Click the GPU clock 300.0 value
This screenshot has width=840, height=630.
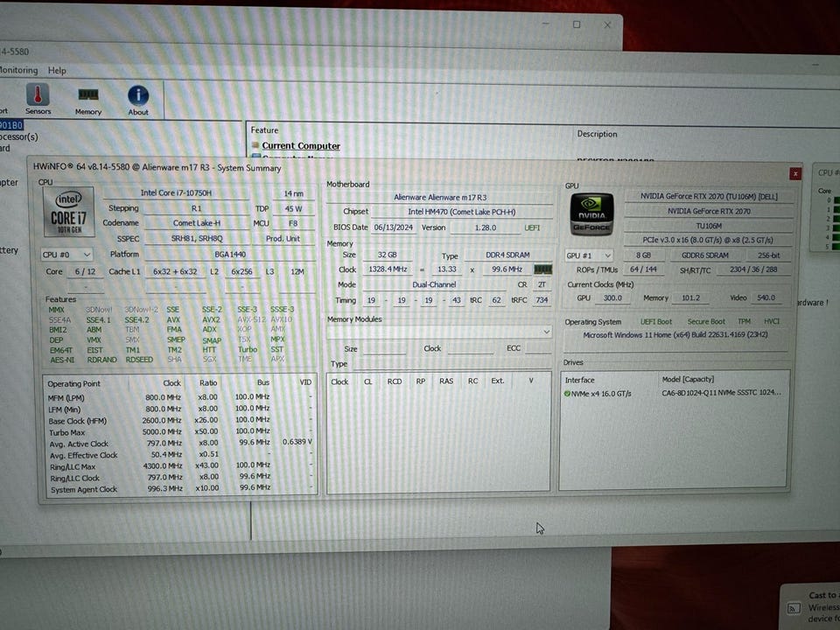(612, 297)
